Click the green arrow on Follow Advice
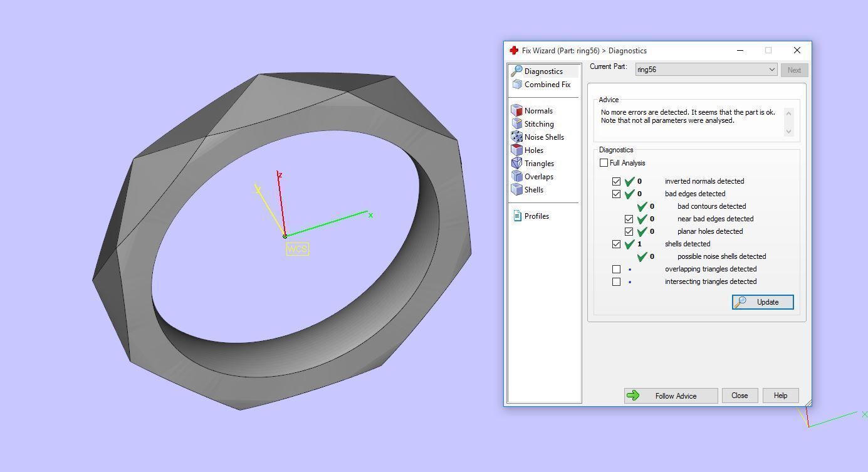Viewport: 868px width, 472px height. coord(633,396)
